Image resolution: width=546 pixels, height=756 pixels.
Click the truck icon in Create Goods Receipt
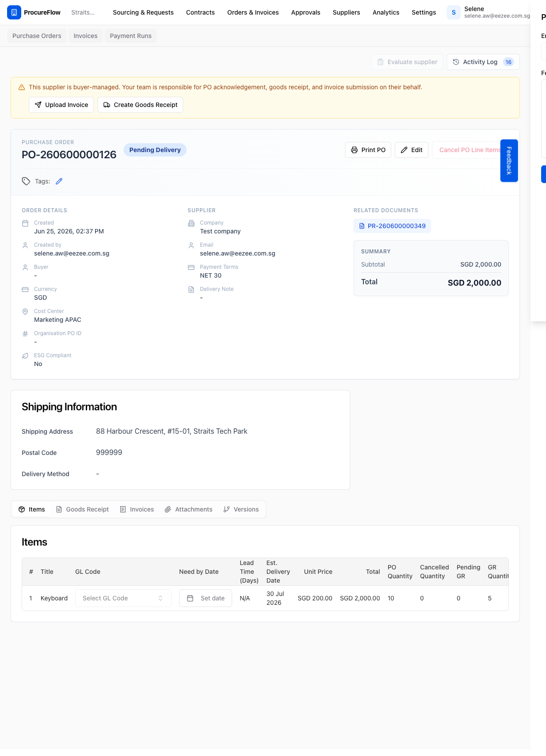(x=107, y=105)
